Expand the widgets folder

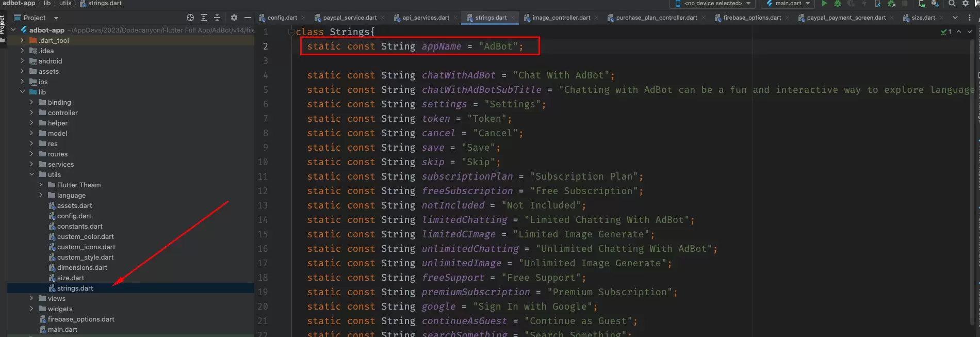(31, 309)
